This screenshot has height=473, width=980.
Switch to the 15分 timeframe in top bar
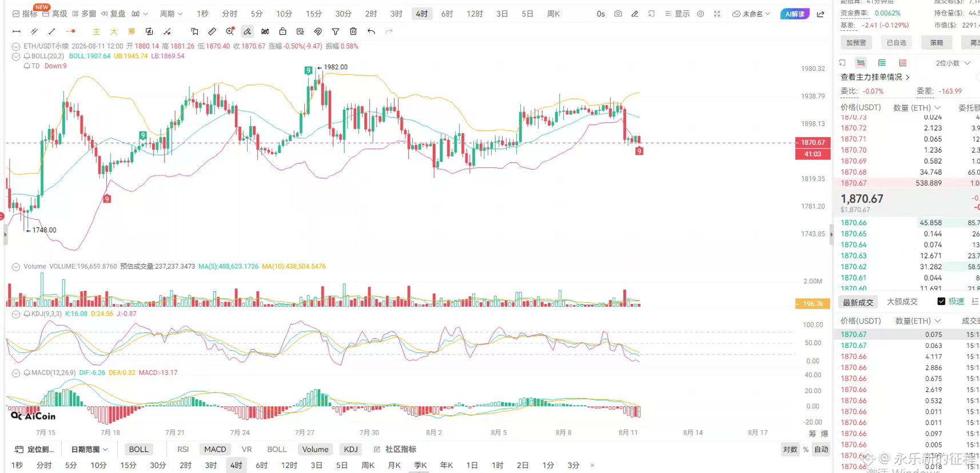313,14
